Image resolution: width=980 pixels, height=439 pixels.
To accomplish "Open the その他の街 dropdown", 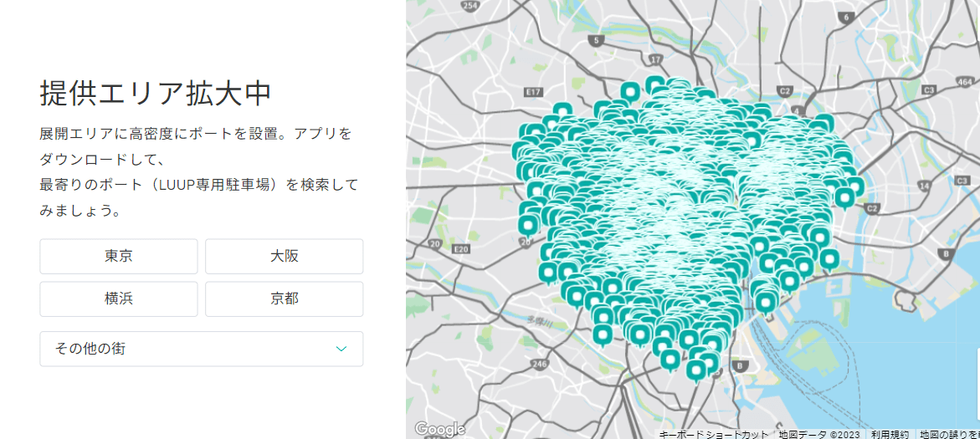I will point(201,349).
